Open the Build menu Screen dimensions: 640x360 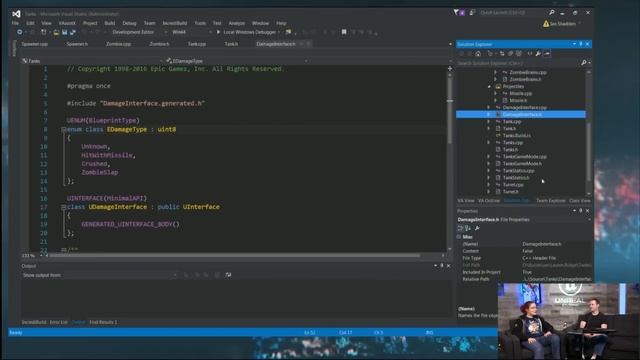coord(109,23)
